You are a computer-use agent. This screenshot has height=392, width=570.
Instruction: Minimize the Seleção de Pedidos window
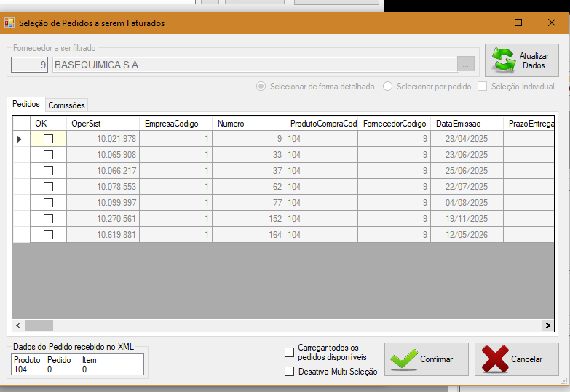coord(486,23)
